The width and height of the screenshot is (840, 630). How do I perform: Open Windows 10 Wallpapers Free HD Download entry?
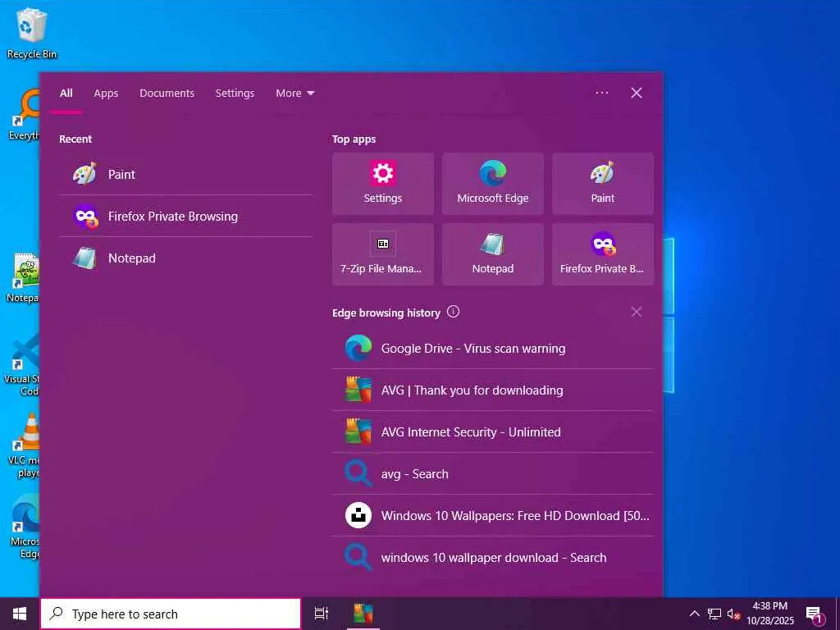click(x=493, y=515)
